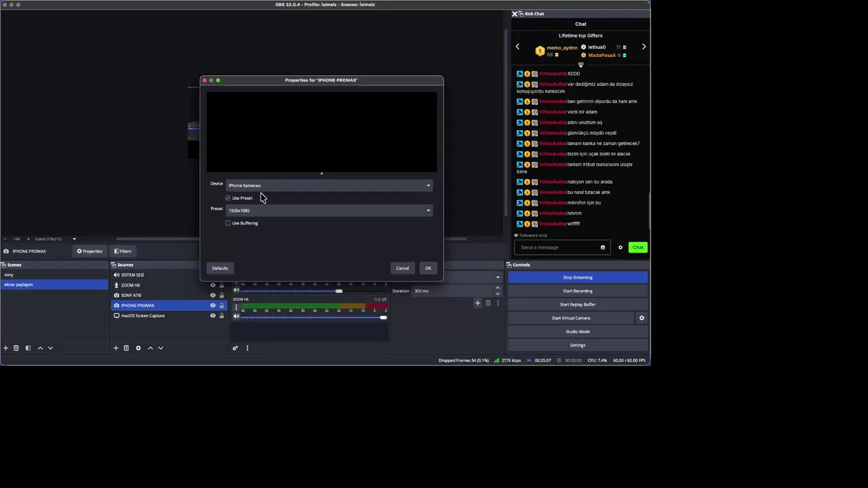Screen dimensions: 868x488
Task: Click Start Virtual Camera button
Action: pyautogui.click(x=571, y=318)
